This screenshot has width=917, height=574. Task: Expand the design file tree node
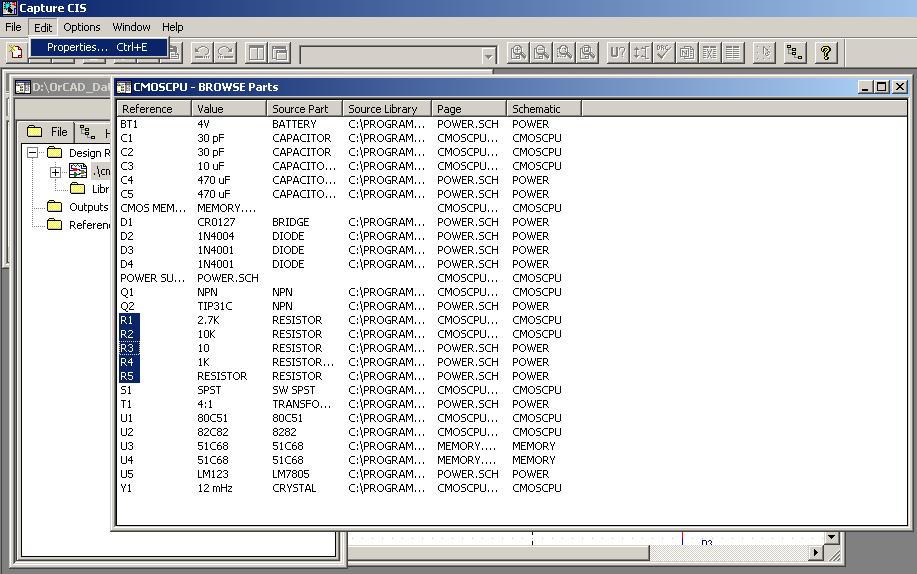tap(55, 172)
